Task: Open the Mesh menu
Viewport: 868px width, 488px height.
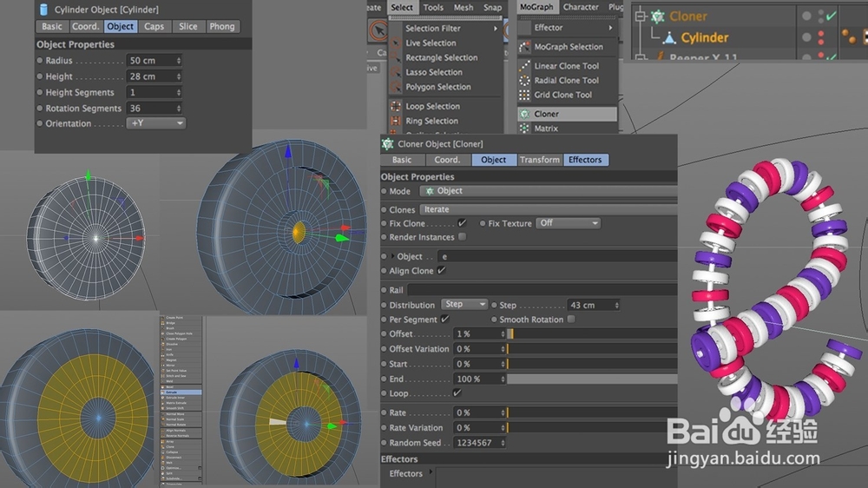Action: (x=464, y=7)
